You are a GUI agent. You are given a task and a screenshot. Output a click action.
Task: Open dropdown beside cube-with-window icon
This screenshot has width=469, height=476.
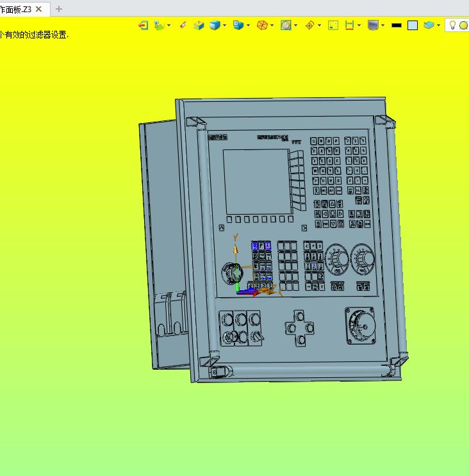(x=249, y=26)
